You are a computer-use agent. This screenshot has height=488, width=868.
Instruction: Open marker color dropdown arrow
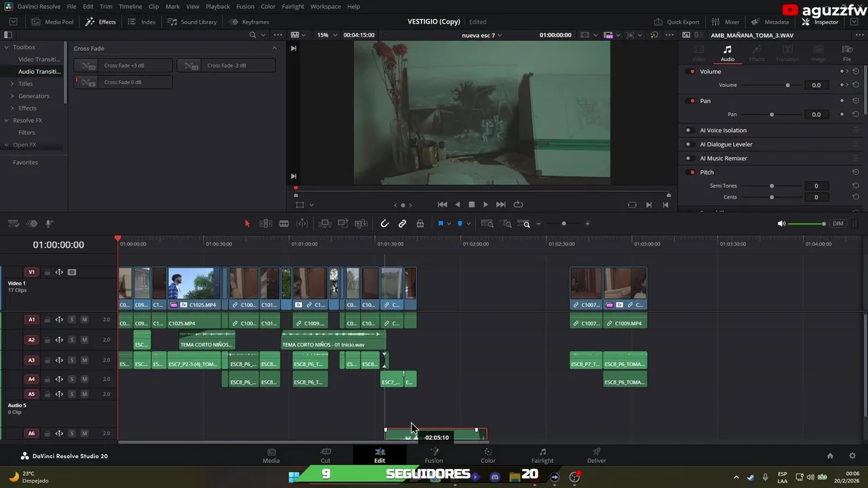[469, 224]
